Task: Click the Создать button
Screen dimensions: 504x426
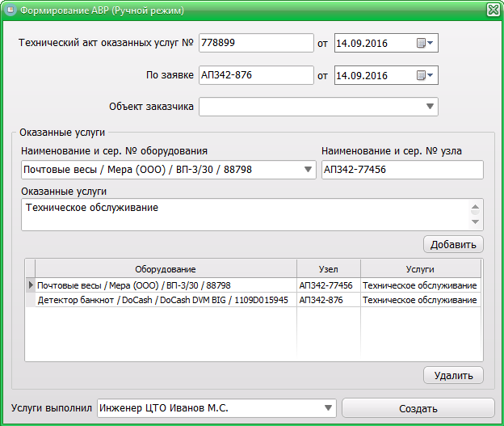Action: 418,408
